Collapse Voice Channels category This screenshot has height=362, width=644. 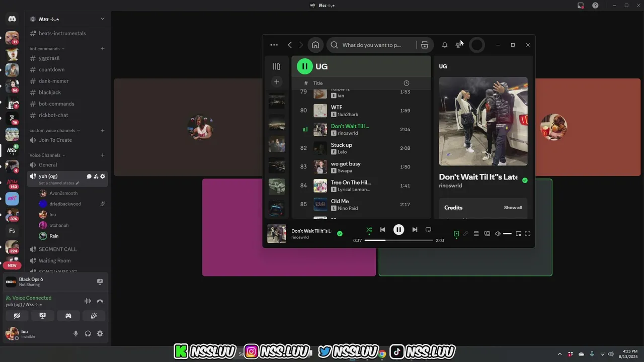click(x=47, y=155)
